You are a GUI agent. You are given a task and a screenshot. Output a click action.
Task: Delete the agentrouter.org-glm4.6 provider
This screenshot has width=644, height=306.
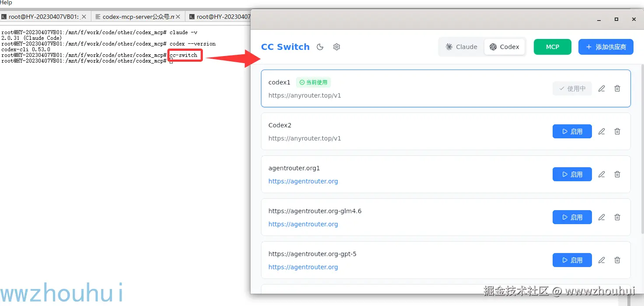tap(617, 217)
